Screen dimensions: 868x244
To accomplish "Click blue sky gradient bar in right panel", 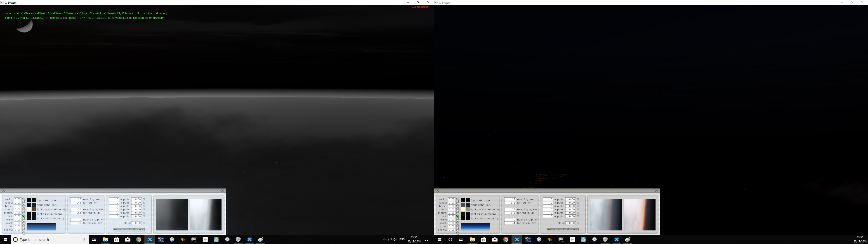I will [475, 227].
